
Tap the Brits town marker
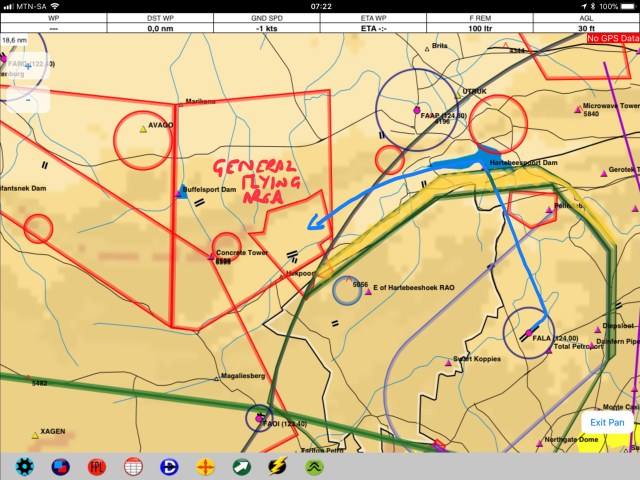click(427, 49)
